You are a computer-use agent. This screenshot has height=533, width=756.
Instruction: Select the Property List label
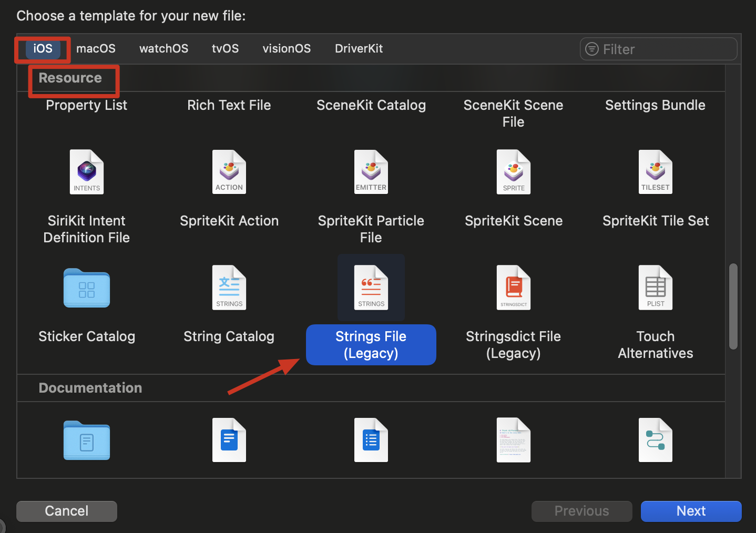[x=87, y=105]
